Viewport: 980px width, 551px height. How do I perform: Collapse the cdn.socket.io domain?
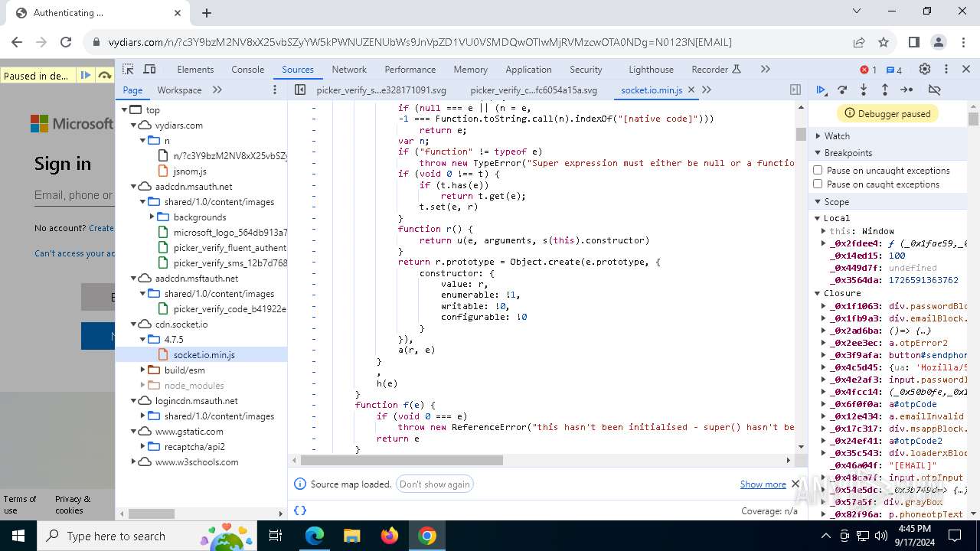[134, 324]
